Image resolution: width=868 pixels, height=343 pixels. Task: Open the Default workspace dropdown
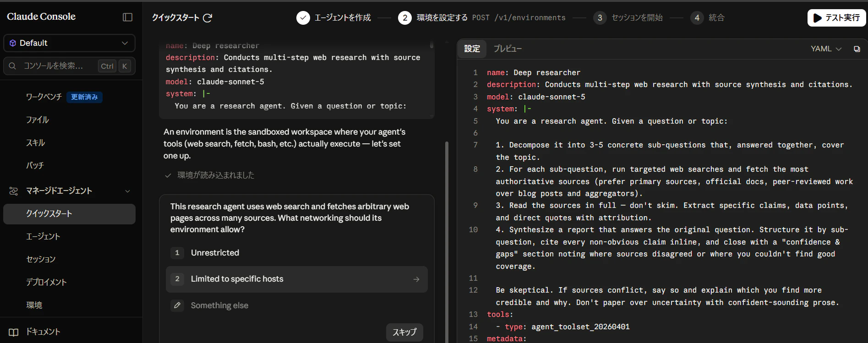(69, 43)
